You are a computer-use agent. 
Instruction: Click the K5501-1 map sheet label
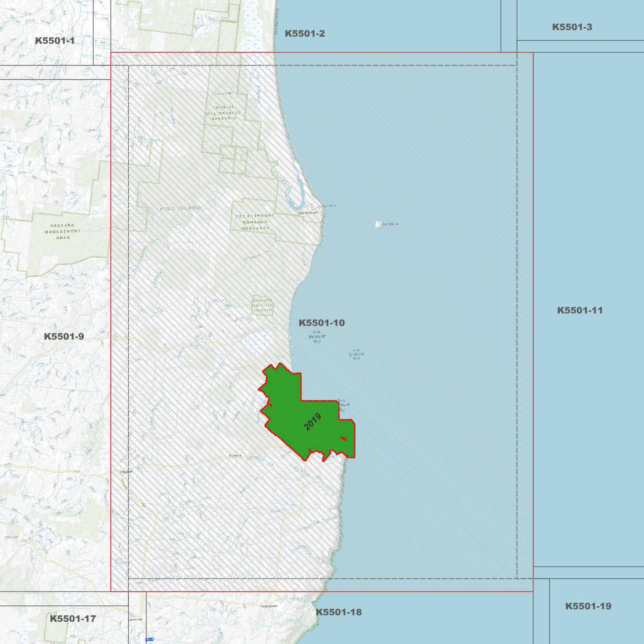55,41
